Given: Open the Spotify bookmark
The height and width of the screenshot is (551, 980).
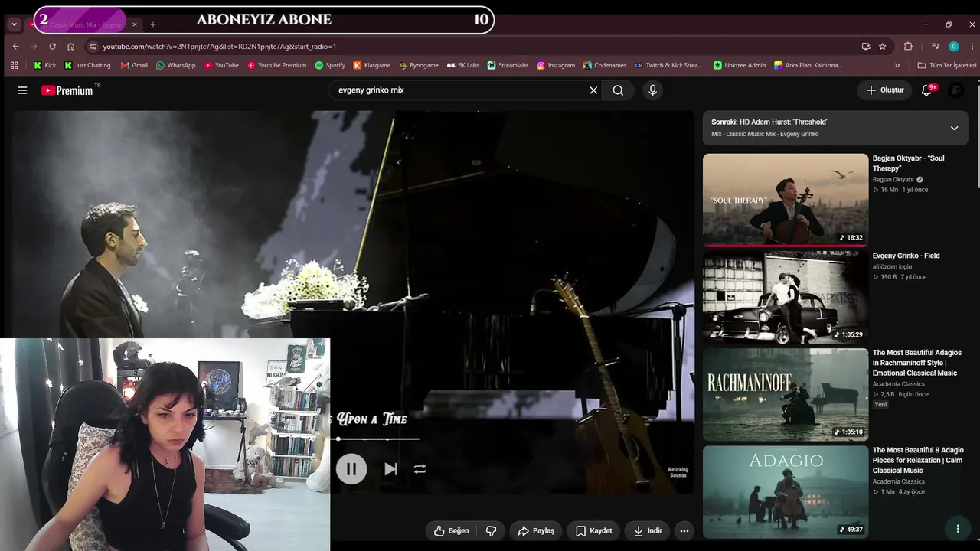Looking at the screenshot, I should 330,65.
